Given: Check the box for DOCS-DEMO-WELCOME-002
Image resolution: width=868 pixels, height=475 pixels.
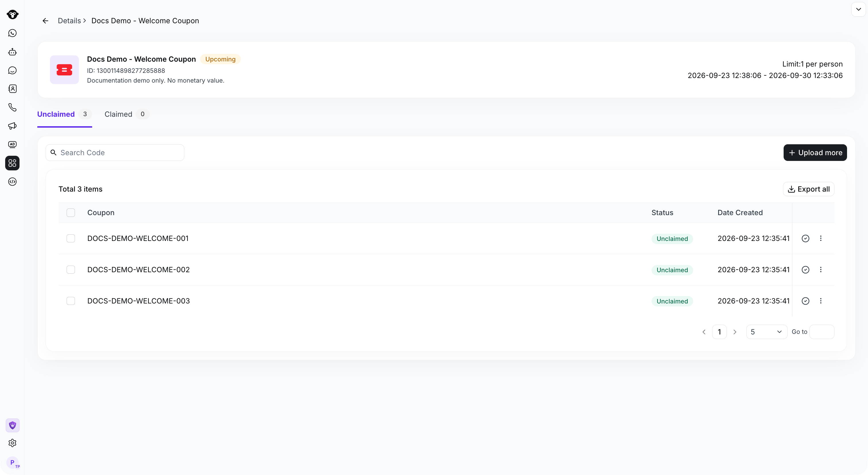Looking at the screenshot, I should click(x=71, y=270).
